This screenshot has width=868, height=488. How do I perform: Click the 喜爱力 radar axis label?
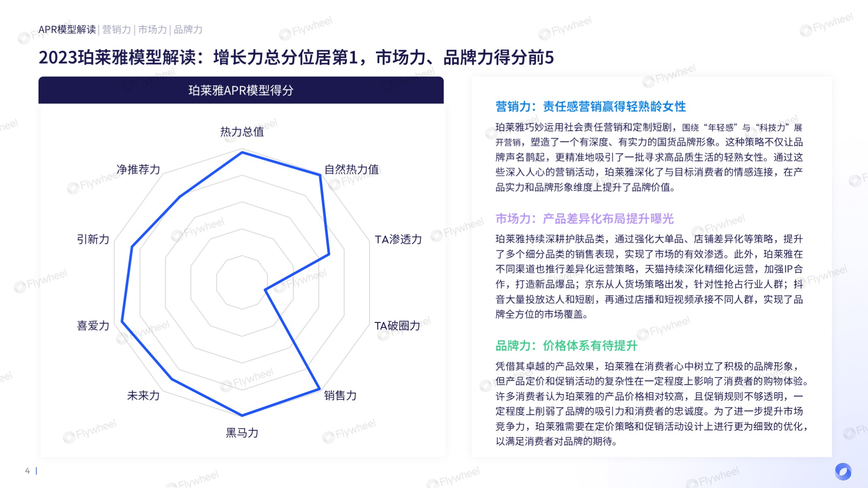click(93, 326)
